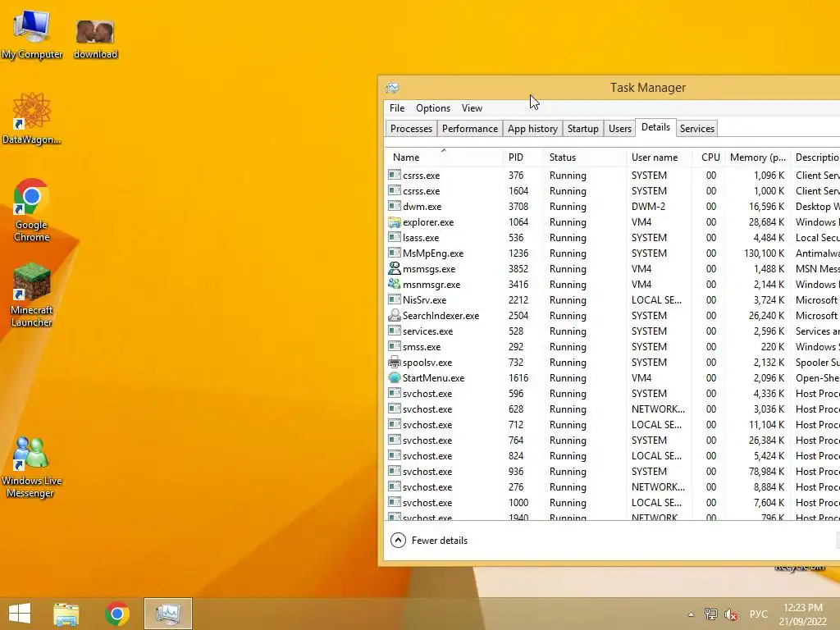
Task: Select the spoolsv.exe printer icon
Action: [395, 362]
